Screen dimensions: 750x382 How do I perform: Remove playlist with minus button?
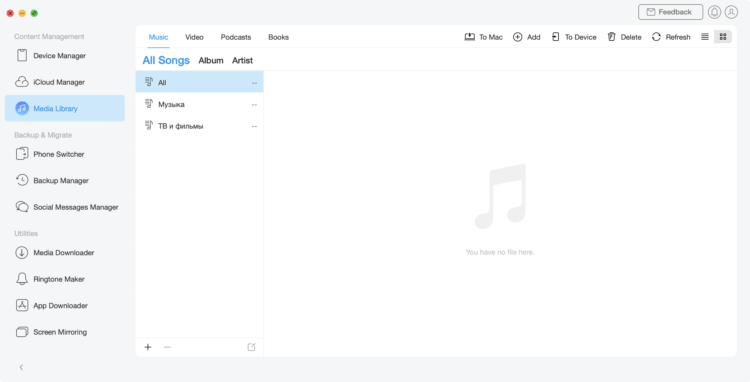coord(167,347)
